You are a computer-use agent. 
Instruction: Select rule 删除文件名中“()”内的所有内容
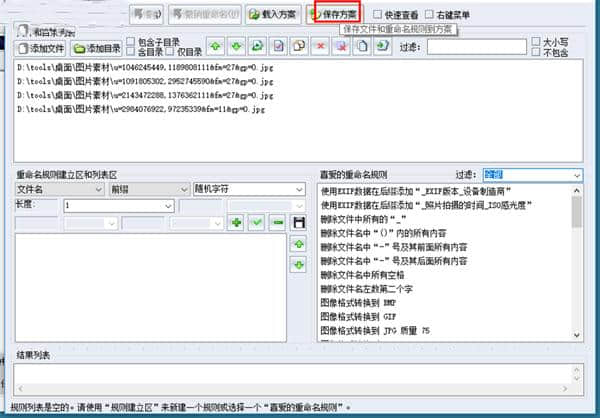(x=383, y=233)
